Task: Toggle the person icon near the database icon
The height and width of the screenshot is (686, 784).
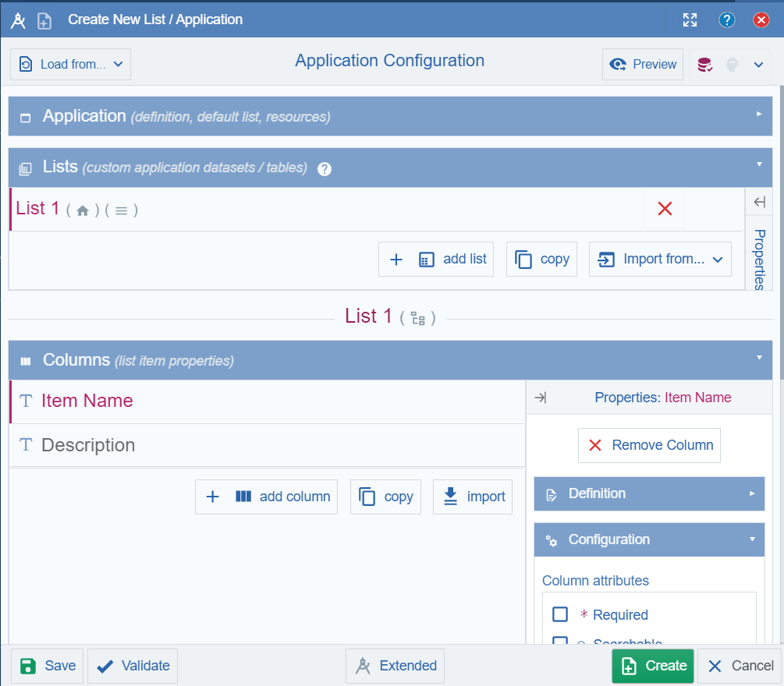Action: (731, 64)
